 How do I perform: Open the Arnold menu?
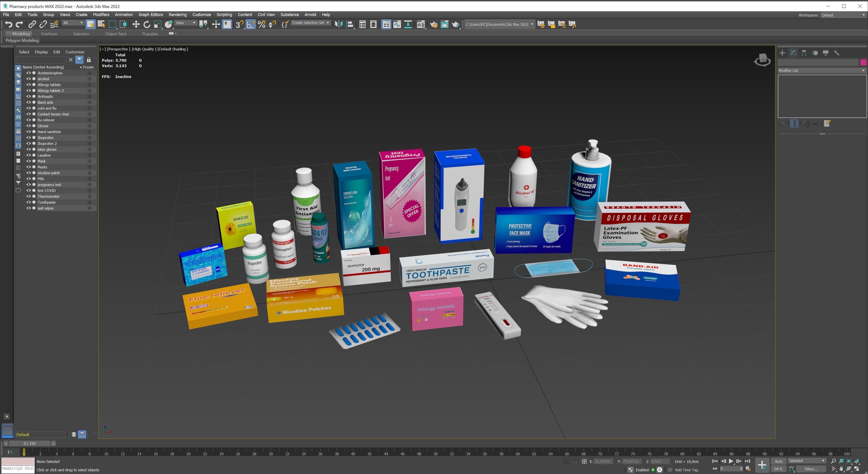coord(310,15)
